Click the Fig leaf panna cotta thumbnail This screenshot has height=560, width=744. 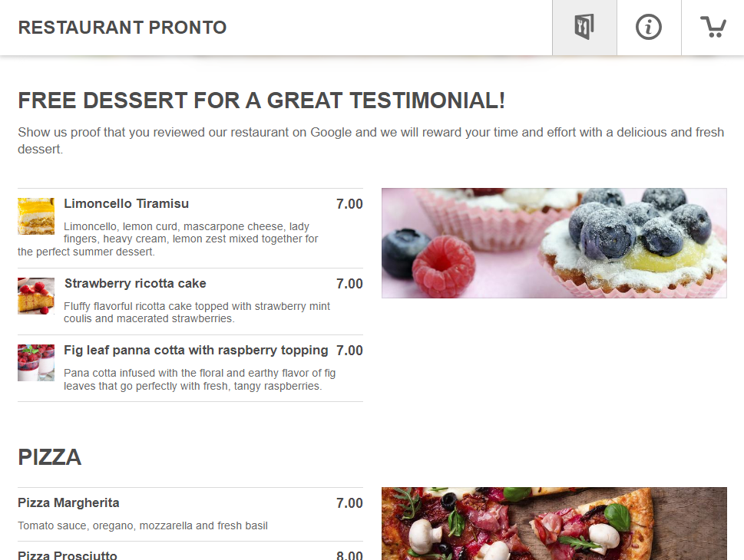36,363
